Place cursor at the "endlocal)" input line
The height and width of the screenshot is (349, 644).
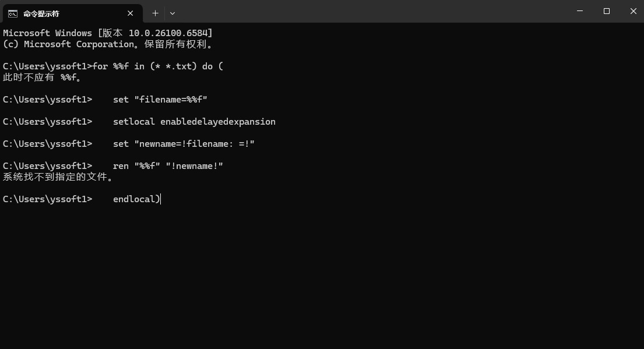pos(136,199)
